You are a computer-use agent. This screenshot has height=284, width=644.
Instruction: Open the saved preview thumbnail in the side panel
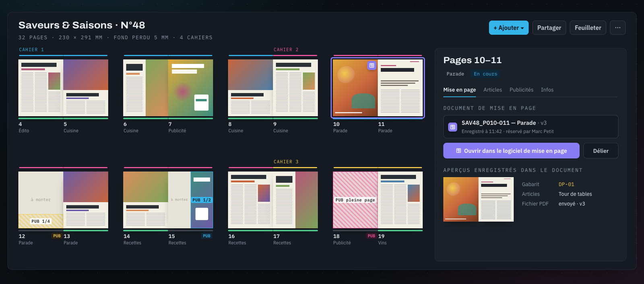click(x=479, y=200)
